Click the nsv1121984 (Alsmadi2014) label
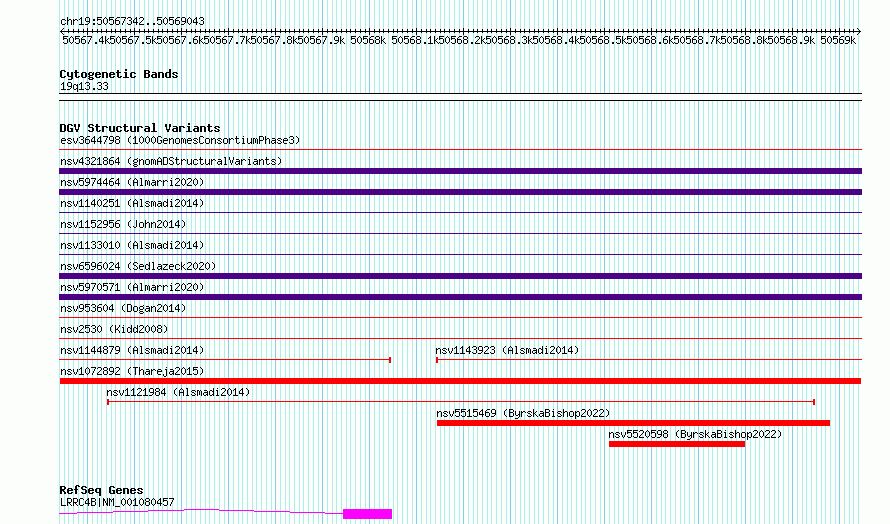The image size is (890, 524). click(x=178, y=392)
